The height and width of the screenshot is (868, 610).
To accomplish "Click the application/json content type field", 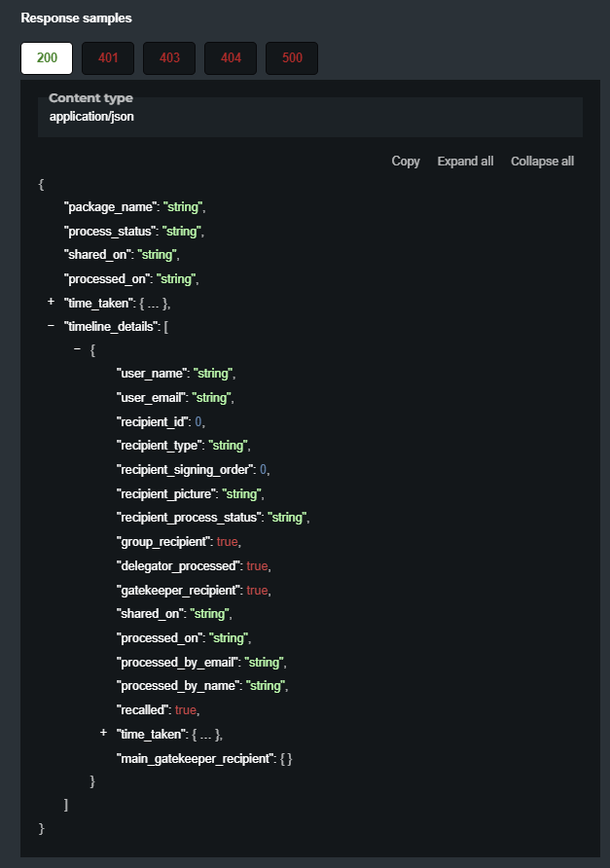I will [92, 117].
